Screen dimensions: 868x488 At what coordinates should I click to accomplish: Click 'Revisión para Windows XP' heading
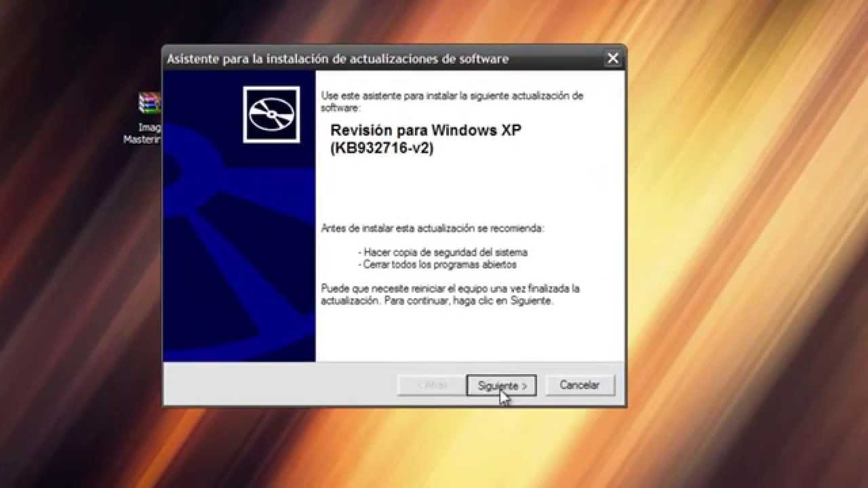pos(426,130)
